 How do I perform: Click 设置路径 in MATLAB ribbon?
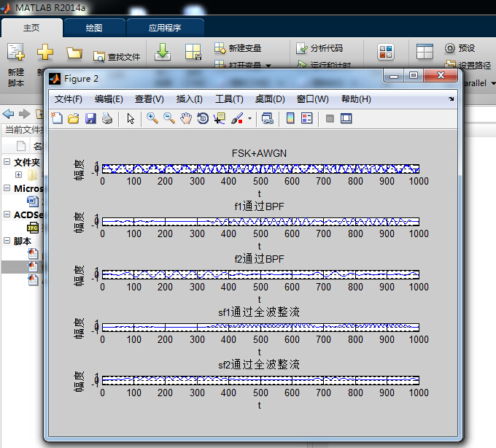[468, 65]
